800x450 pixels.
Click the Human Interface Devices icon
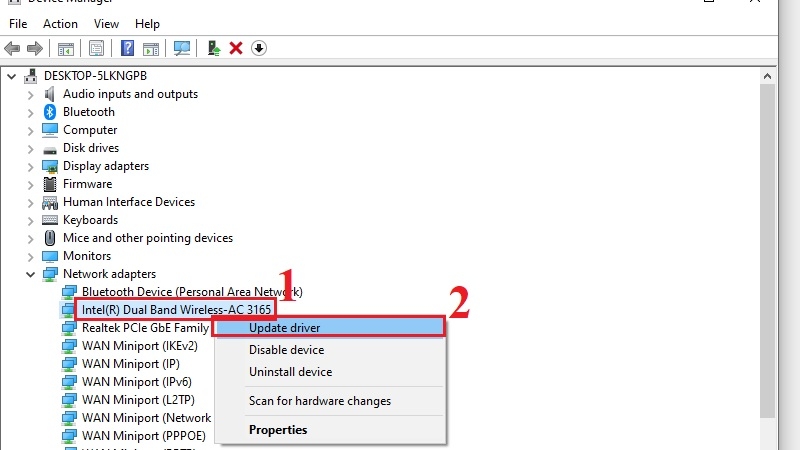coord(49,203)
